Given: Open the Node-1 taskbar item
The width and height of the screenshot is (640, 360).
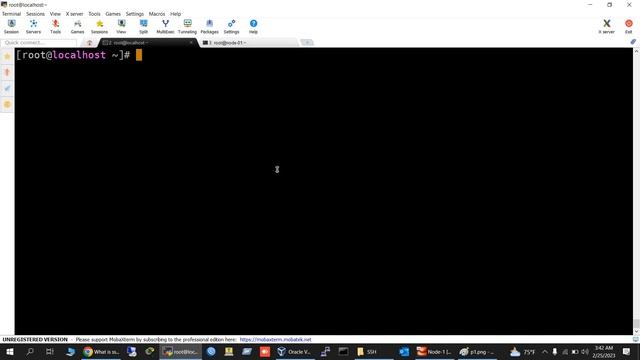Looking at the screenshot, I should [434, 351].
